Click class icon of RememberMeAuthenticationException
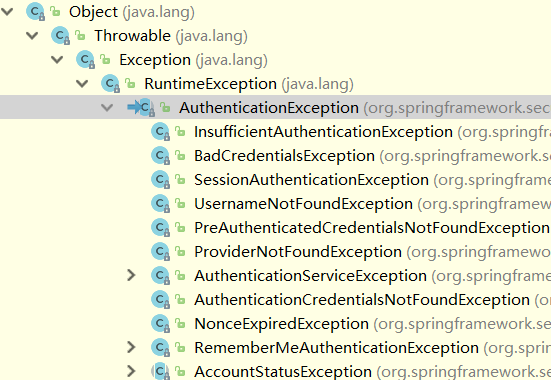This screenshot has width=551, height=380. coord(160,347)
